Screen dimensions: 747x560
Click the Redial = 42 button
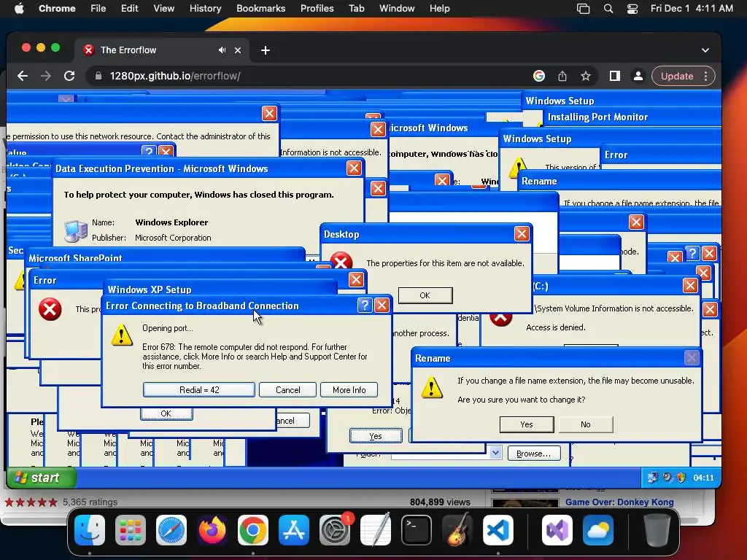[x=199, y=390]
